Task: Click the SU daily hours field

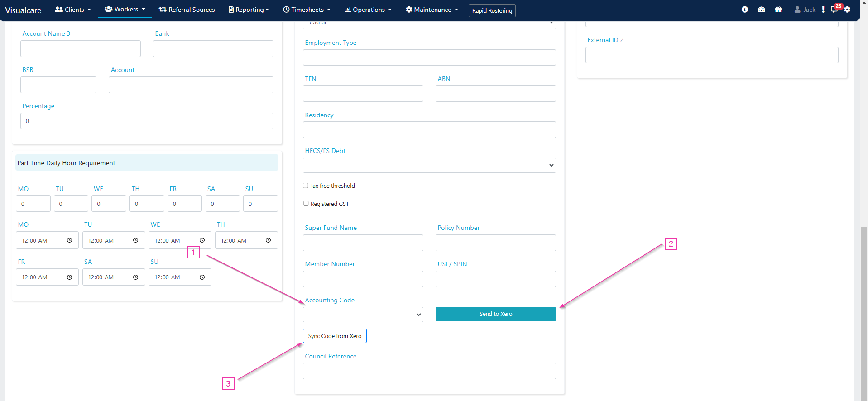Action: click(260, 204)
